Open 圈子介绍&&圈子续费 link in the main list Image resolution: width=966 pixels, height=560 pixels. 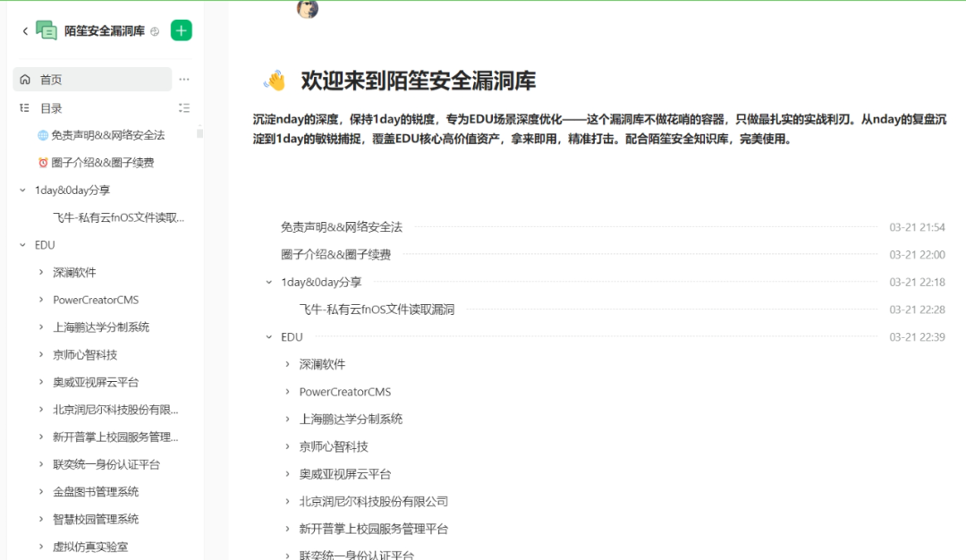tap(335, 254)
